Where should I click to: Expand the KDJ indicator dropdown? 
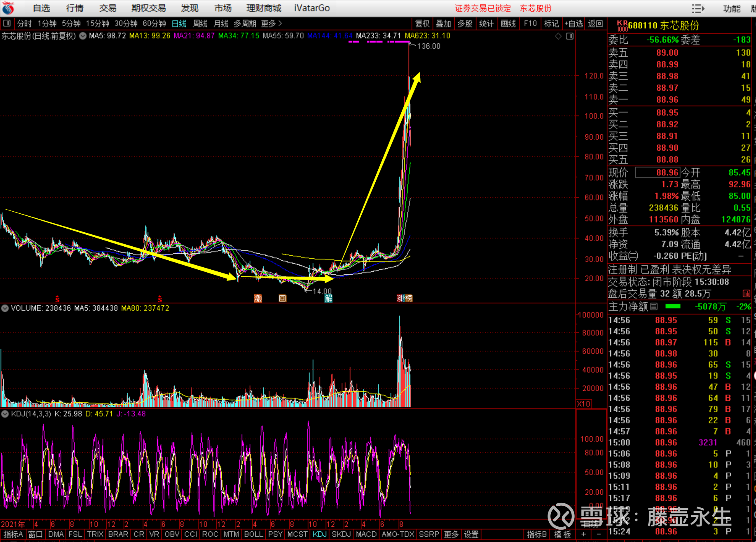point(5,414)
